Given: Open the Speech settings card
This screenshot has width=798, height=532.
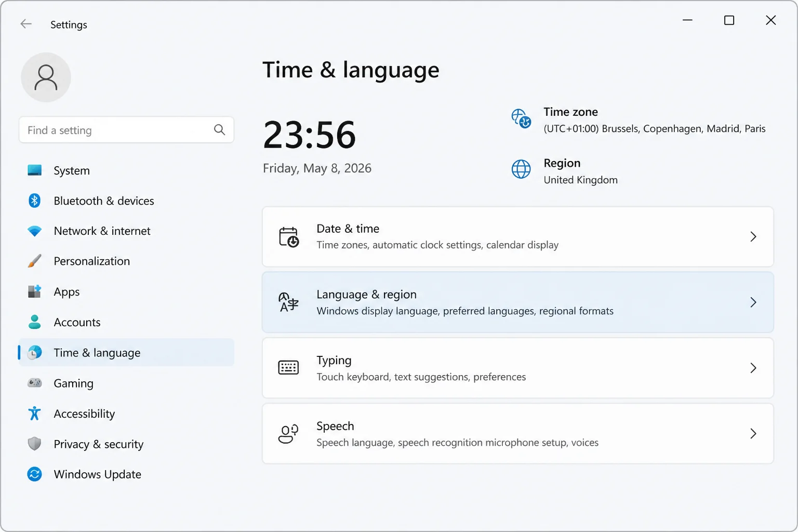Looking at the screenshot, I should click(518, 434).
